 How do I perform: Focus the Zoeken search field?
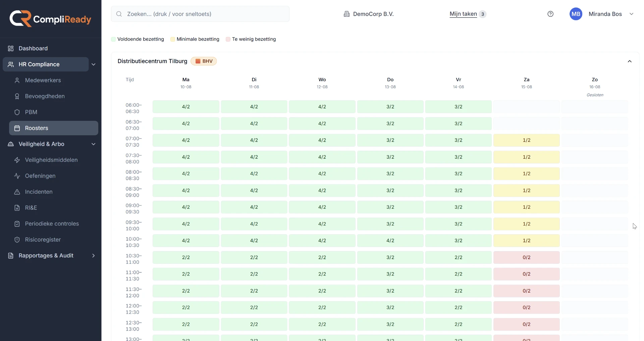tap(200, 14)
